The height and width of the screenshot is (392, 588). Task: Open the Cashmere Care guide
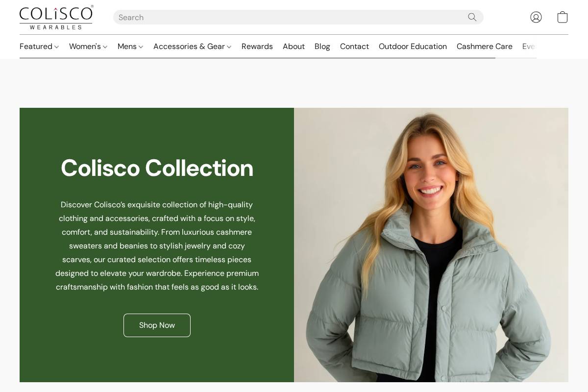[484, 47]
